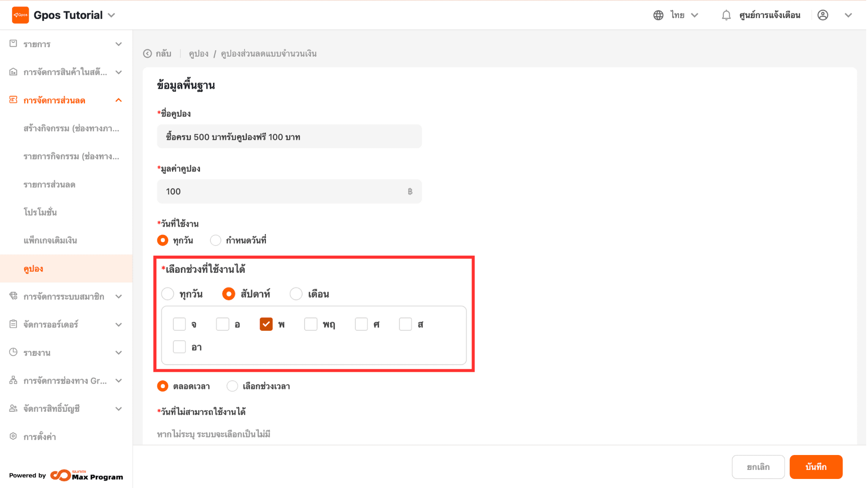The image size is (868, 488).
Task: Click the ยกเลิก cancel button
Action: [758, 467]
